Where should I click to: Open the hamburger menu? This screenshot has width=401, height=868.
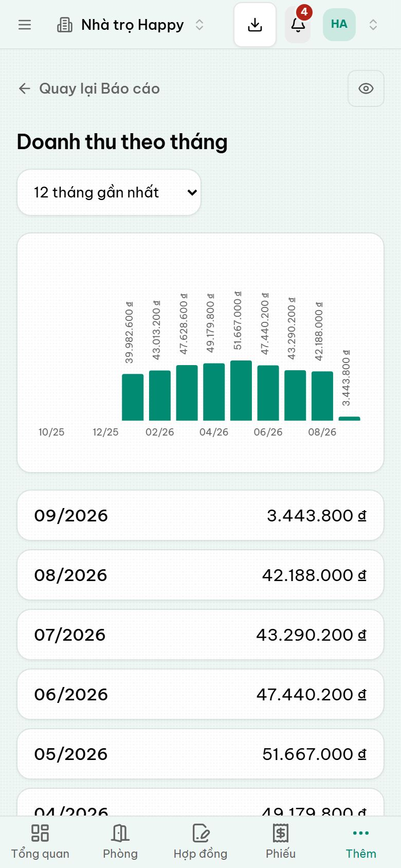click(x=25, y=25)
